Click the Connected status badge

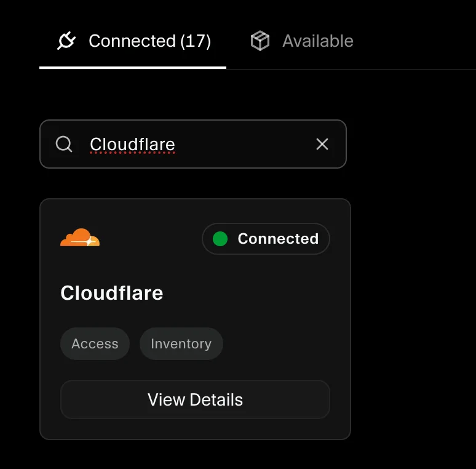click(266, 239)
